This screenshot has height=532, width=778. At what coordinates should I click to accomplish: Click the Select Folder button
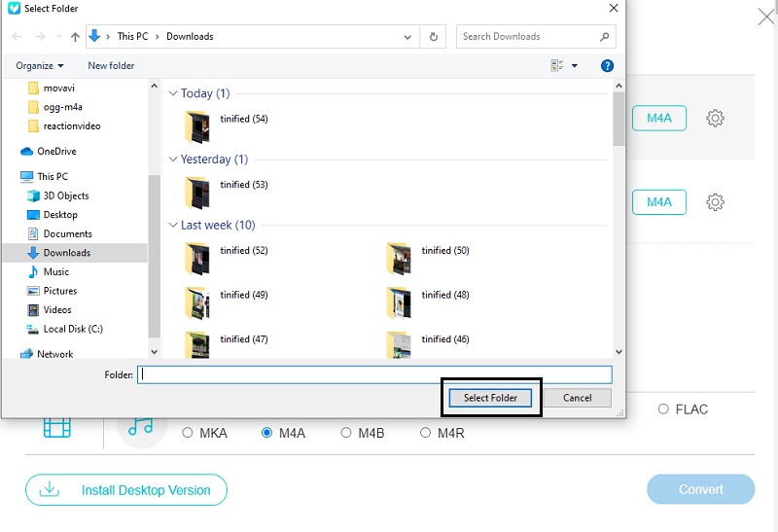(x=490, y=398)
